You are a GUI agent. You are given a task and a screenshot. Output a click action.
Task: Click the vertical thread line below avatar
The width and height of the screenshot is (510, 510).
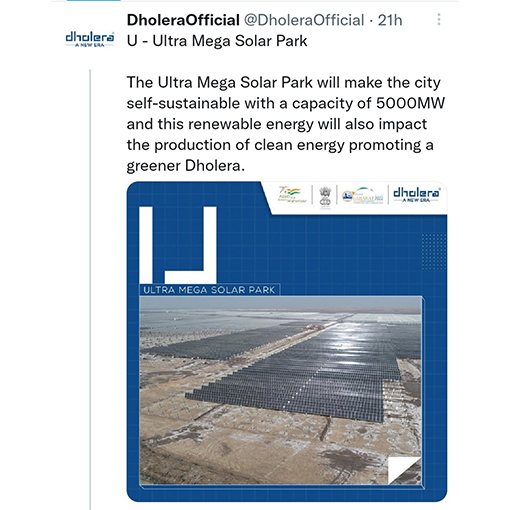90,289
